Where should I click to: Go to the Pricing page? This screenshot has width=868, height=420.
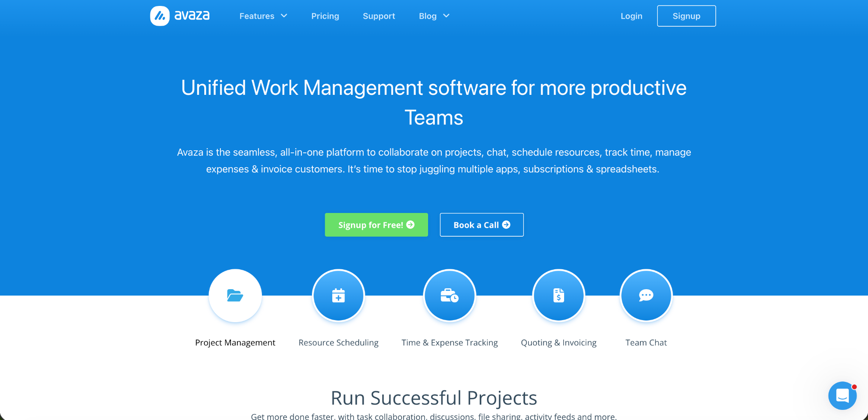point(325,16)
